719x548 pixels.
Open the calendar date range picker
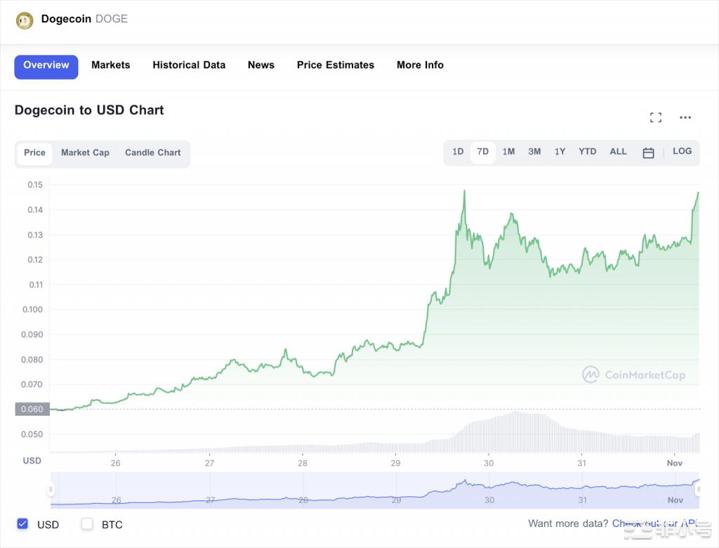[x=648, y=153]
